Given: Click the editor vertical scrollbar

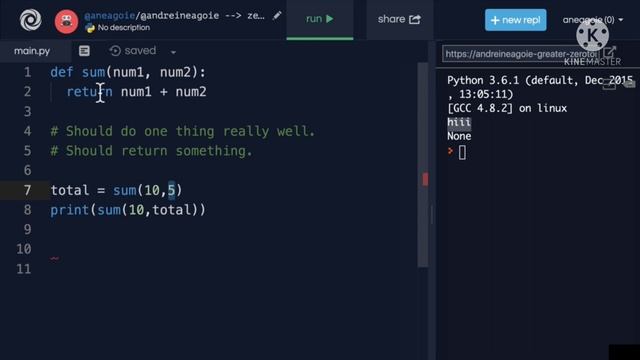Looking at the screenshot, I should tap(423, 165).
